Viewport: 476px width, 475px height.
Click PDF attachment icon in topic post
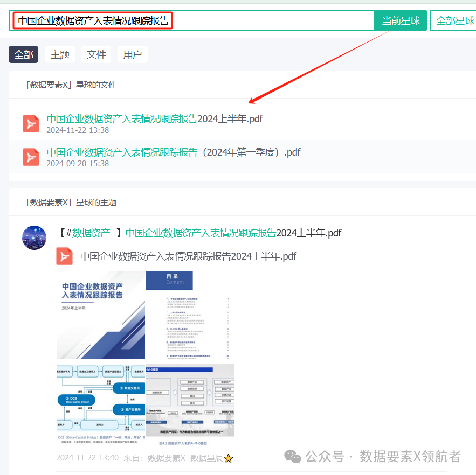64,256
